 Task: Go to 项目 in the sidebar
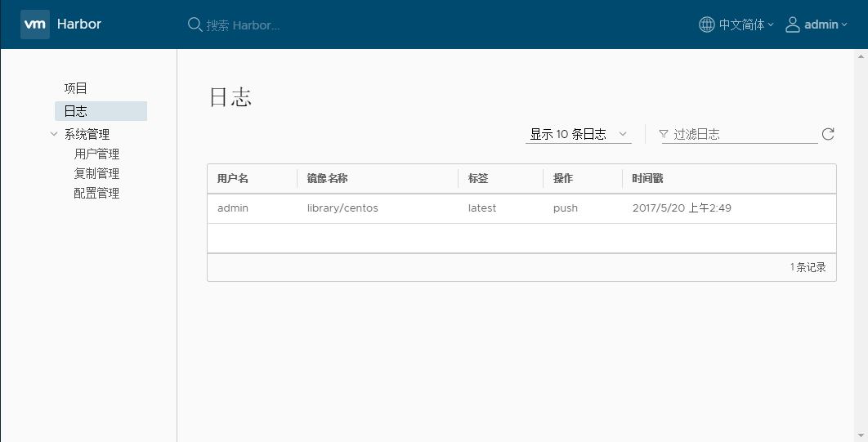[75, 88]
